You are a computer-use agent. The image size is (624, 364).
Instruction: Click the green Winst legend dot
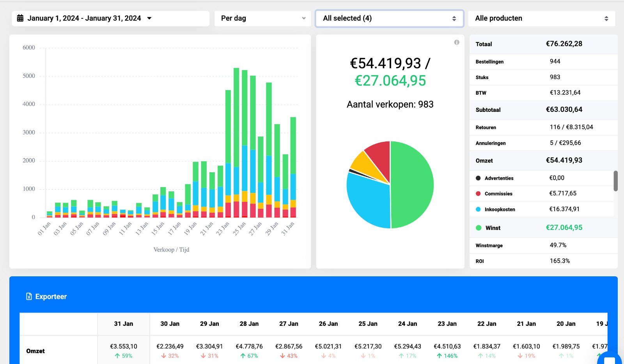(479, 228)
